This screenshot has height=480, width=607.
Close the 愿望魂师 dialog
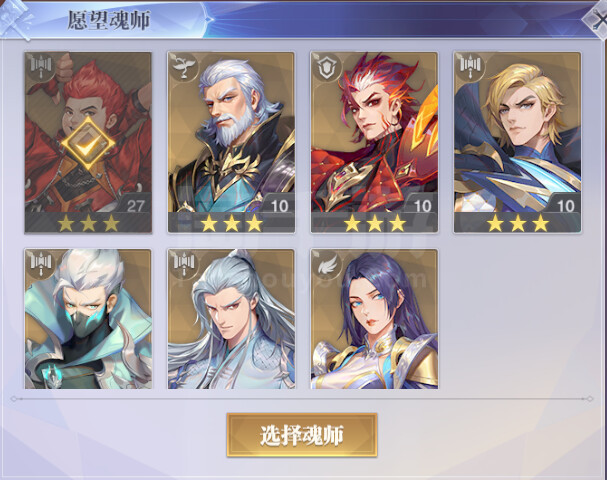595,19
